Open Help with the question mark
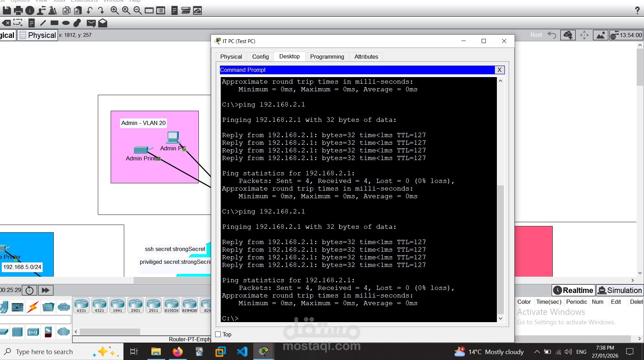The image size is (644, 360). coord(637,10)
